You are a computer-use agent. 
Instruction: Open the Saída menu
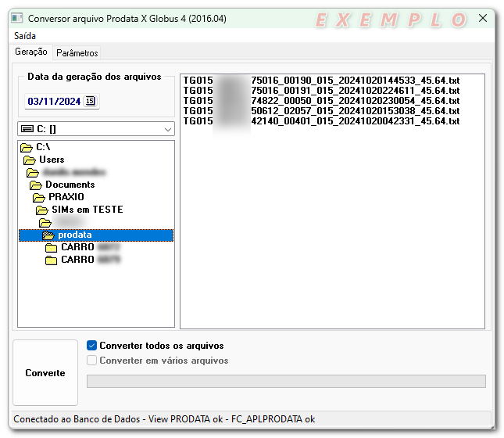[x=25, y=36]
